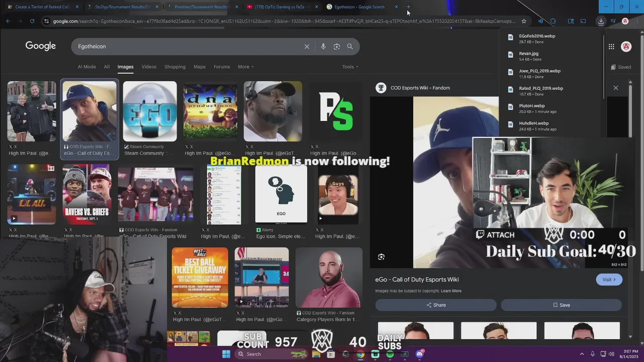Switch to OpTic Gaming vs FaZe YouTube tab
Screen dimensions: 644x362
(282, 7)
